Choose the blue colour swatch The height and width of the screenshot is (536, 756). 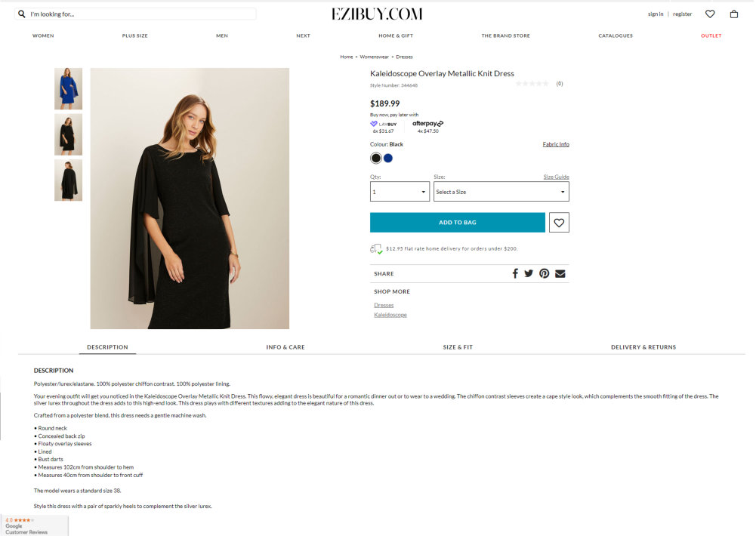point(388,158)
